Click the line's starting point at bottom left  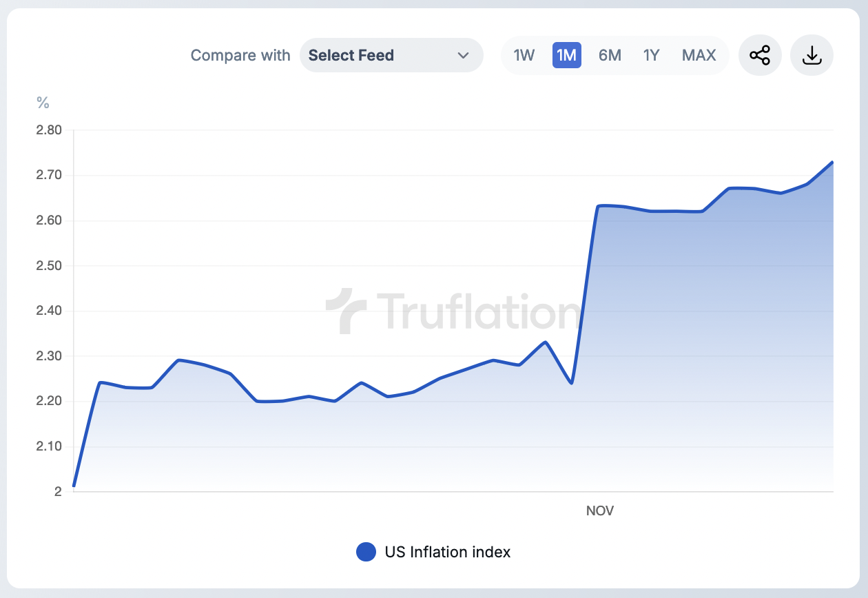point(74,486)
